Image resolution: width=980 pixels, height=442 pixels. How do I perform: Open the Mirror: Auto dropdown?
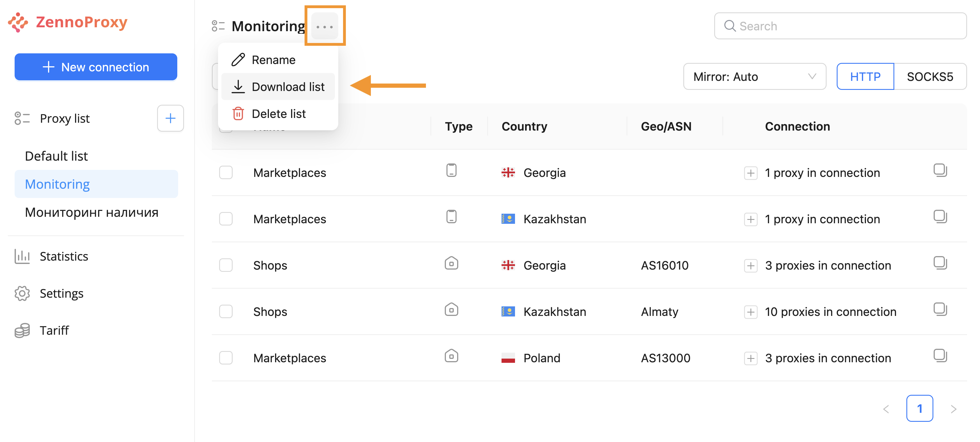point(754,76)
